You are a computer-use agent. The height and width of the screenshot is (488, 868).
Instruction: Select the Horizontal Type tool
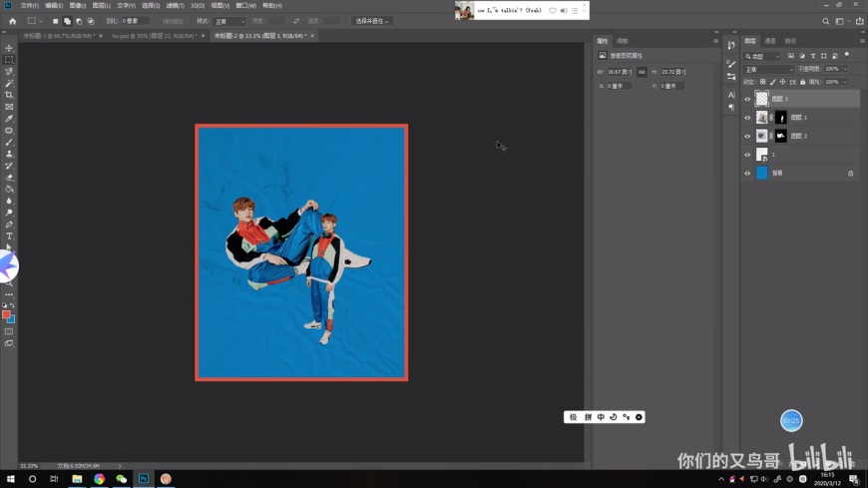(x=9, y=237)
